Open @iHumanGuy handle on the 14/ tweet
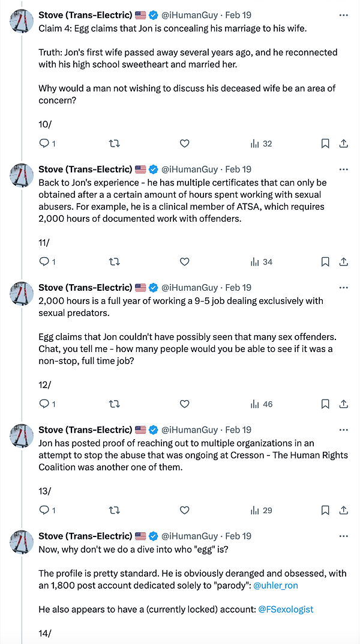Image resolution: width=360 pixels, height=644 pixels. [x=190, y=536]
